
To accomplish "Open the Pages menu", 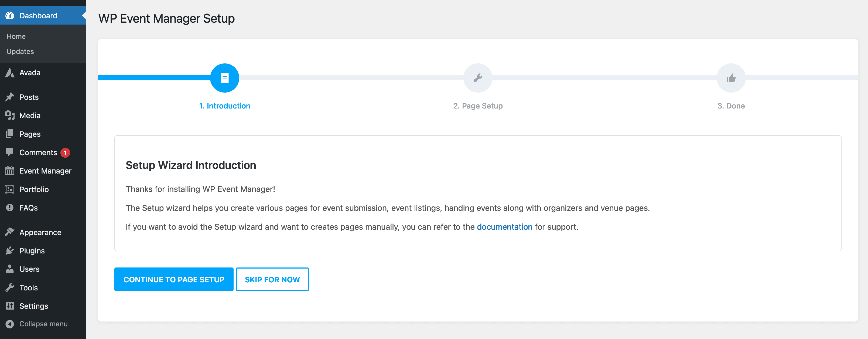I will tap(43, 134).
